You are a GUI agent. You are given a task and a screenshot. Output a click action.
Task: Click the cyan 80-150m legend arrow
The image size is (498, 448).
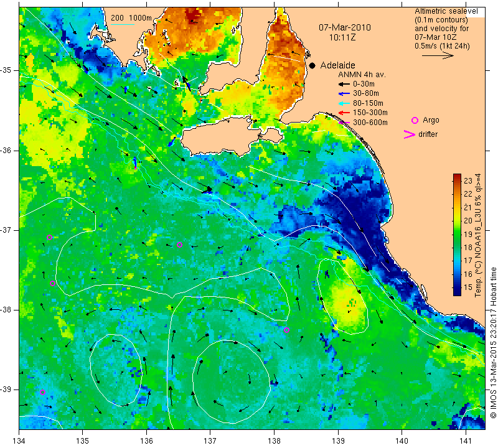pos(344,103)
